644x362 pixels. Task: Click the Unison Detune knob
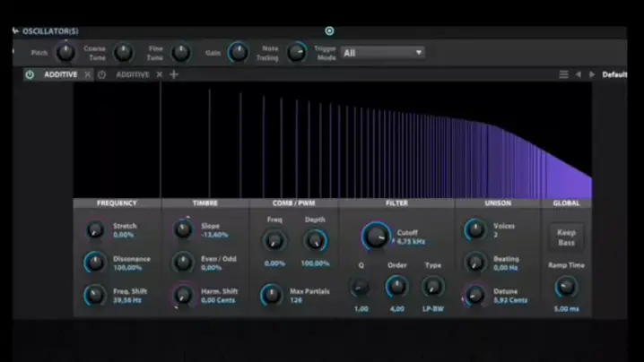[474, 294]
